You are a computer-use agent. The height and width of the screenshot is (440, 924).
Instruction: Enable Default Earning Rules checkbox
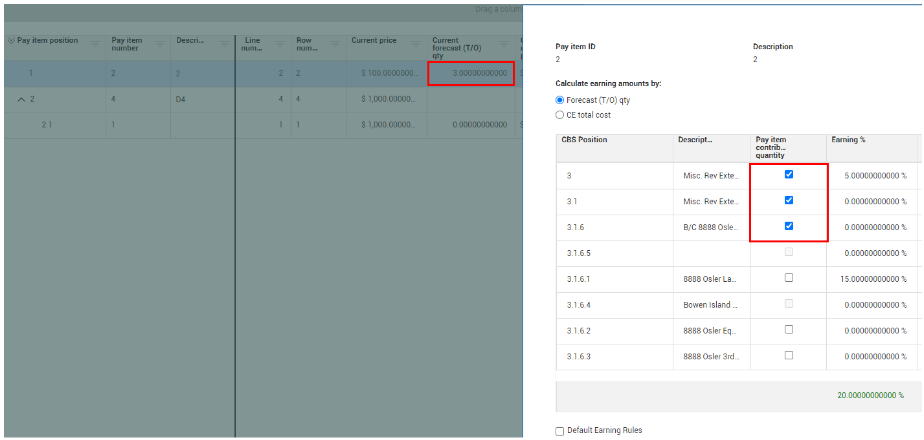(x=560, y=431)
